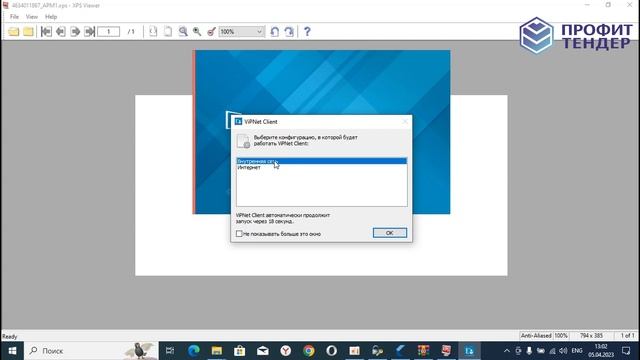Select whole-page layout icon
Image resolution: width=640 pixels, height=360 pixels.
pos(168,31)
